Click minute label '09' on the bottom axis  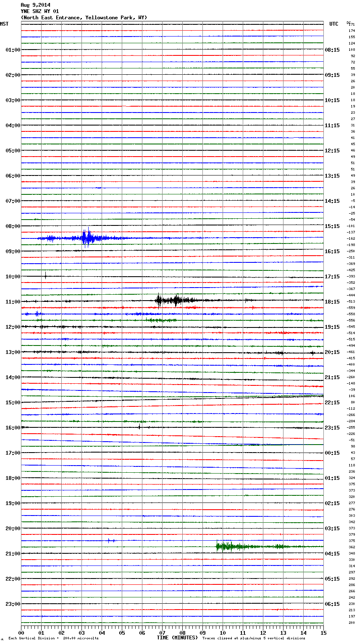[202, 633]
